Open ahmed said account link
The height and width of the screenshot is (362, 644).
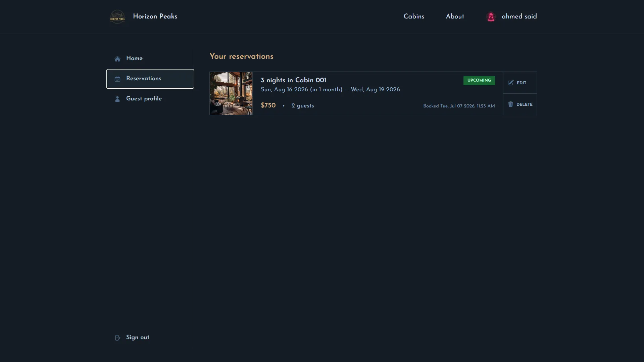(511, 16)
